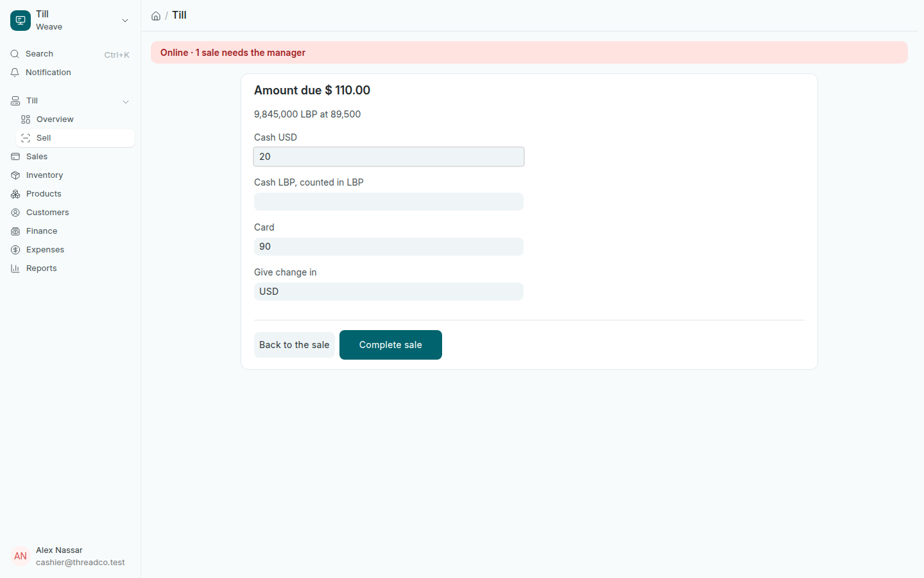
Task: Click the Expenses dollar-circle icon
Action: pos(15,250)
